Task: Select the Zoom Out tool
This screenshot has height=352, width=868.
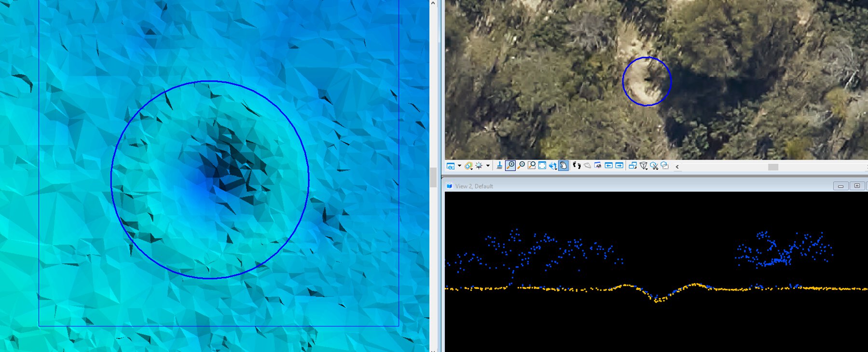Action: tap(521, 166)
